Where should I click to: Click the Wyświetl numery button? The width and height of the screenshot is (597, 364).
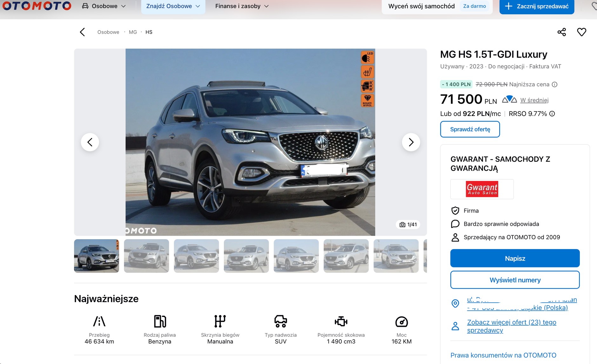pos(515,280)
